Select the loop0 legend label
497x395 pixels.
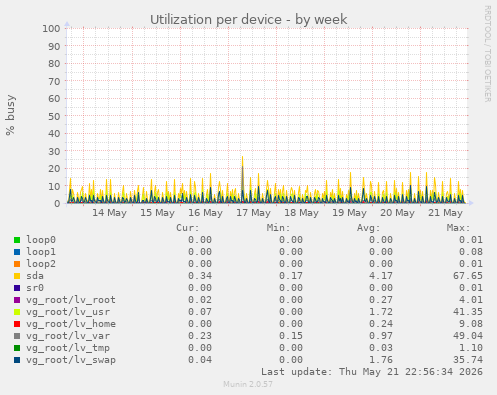click(41, 240)
